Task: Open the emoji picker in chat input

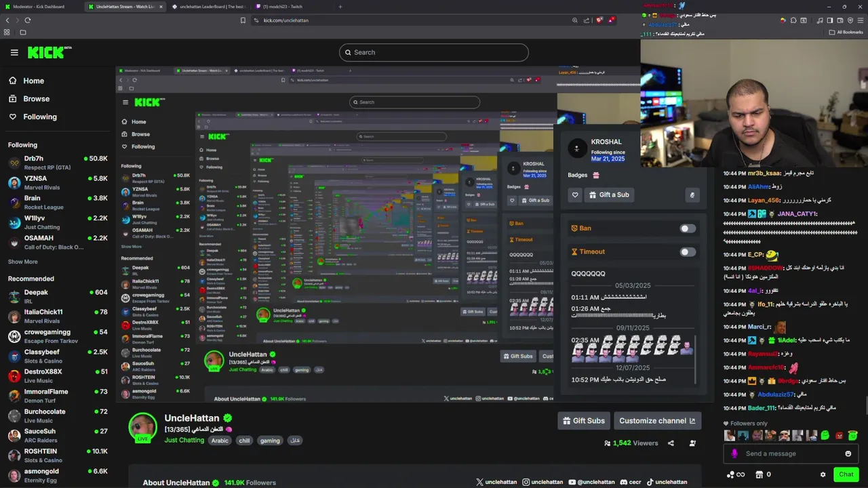Action: click(x=848, y=453)
